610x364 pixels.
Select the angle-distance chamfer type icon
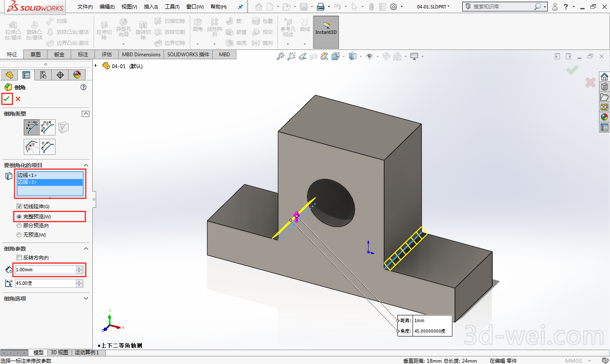click(x=32, y=127)
